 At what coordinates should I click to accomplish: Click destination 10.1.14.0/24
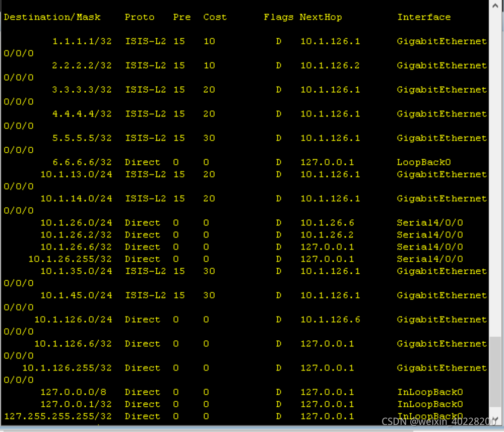pos(76,198)
